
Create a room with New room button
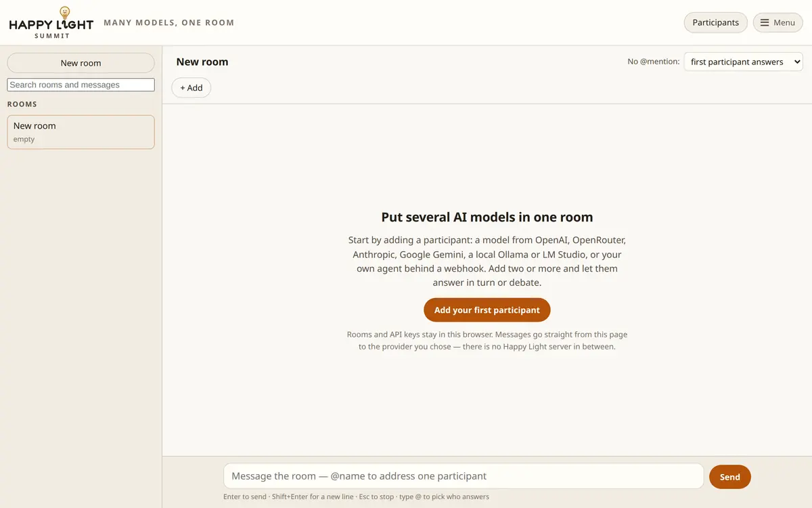point(81,63)
